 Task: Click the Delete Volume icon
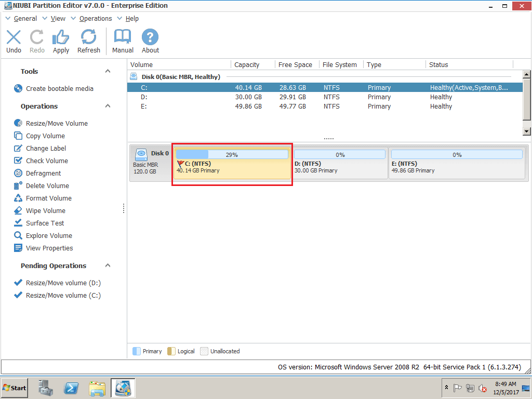click(x=18, y=185)
